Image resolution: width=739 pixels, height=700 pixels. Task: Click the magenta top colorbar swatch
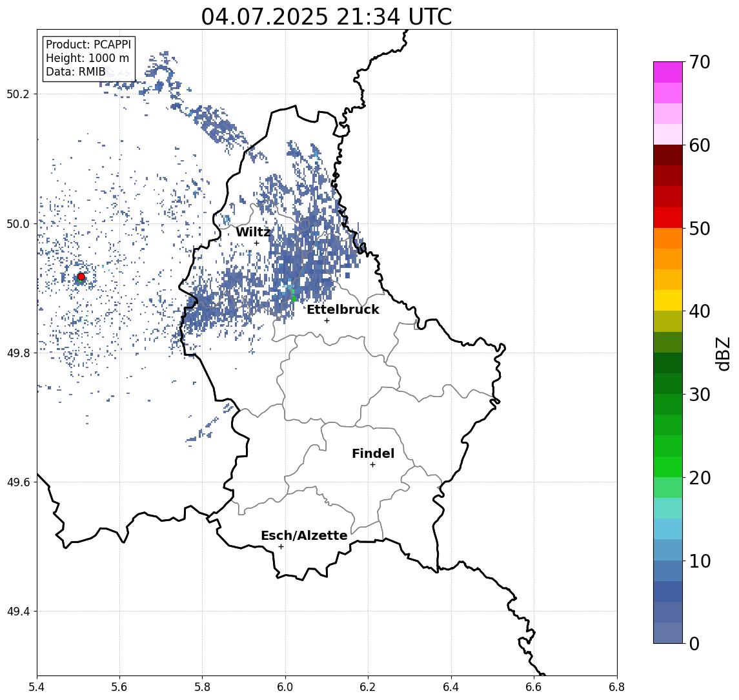[x=668, y=72]
